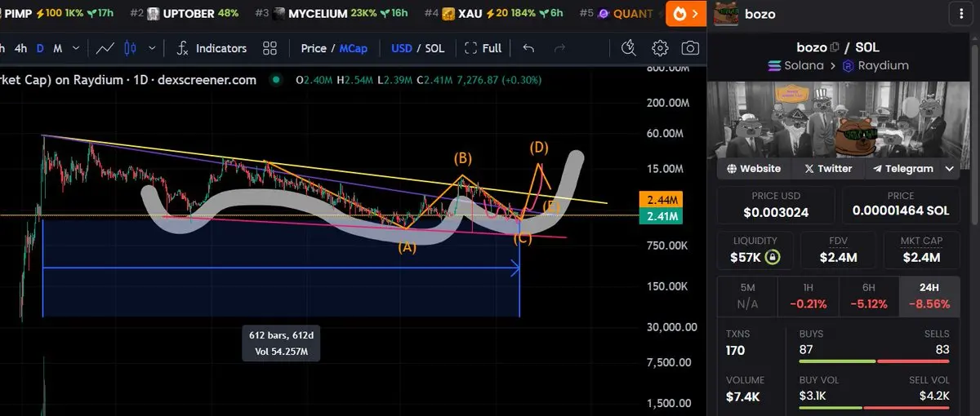This screenshot has width=980, height=416.
Task: Toggle Full screen chart mode
Action: tap(483, 48)
